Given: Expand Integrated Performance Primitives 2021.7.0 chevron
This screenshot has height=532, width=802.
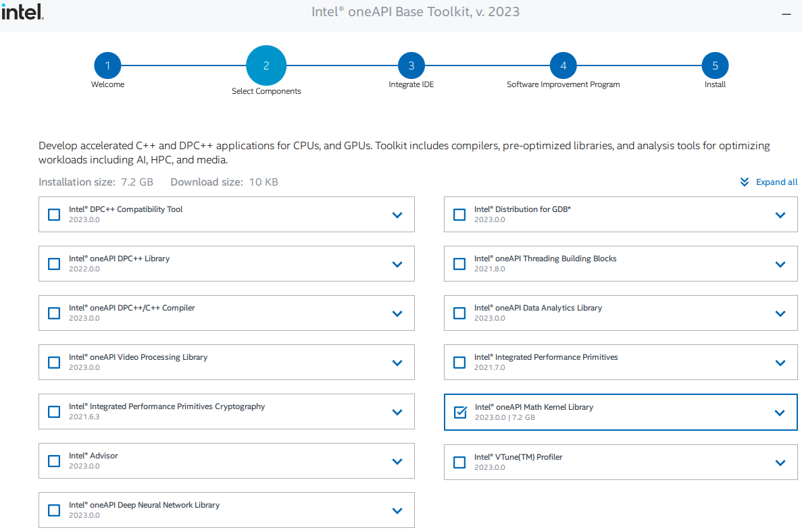Looking at the screenshot, I should click(x=780, y=363).
